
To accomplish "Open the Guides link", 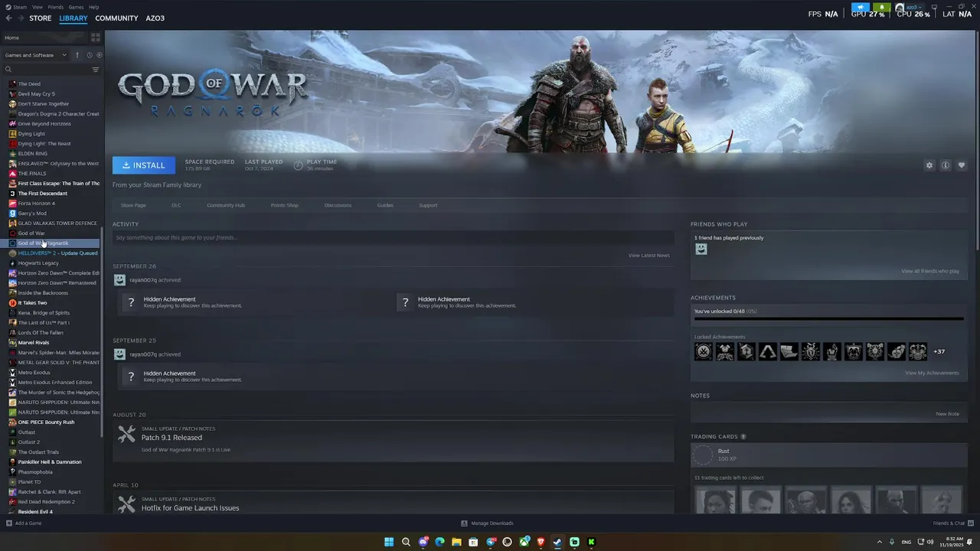I will click(385, 205).
